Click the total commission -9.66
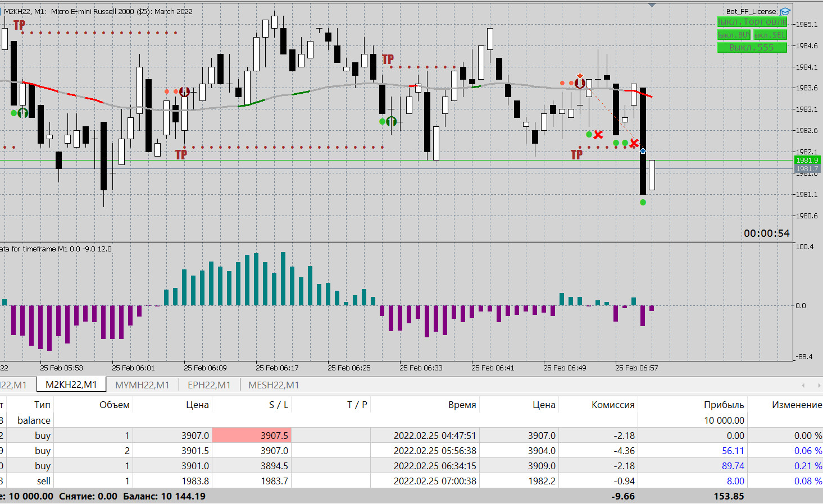 click(x=623, y=496)
